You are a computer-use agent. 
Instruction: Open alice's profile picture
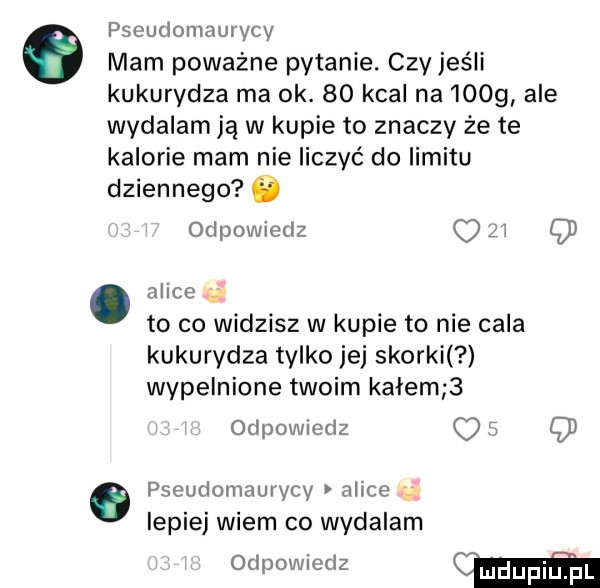coord(110,304)
